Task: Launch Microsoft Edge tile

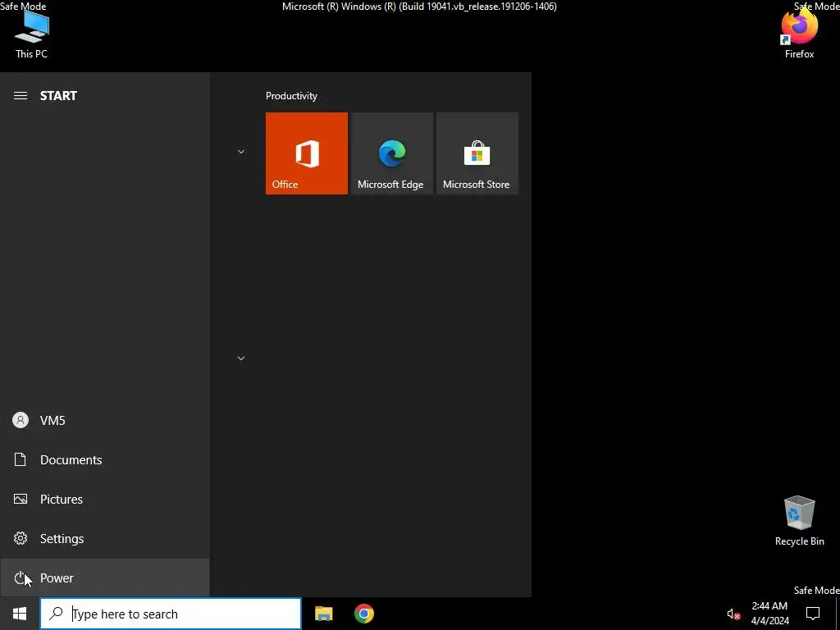Action: 391,153
